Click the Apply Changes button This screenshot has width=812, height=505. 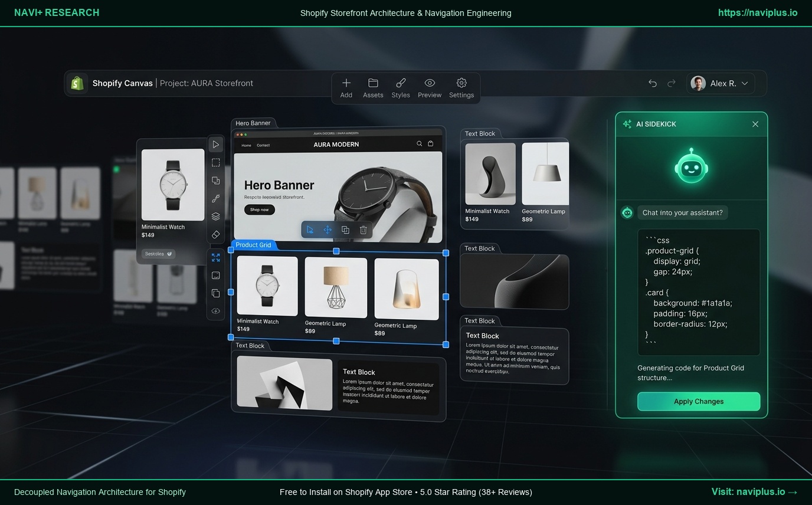[699, 402]
